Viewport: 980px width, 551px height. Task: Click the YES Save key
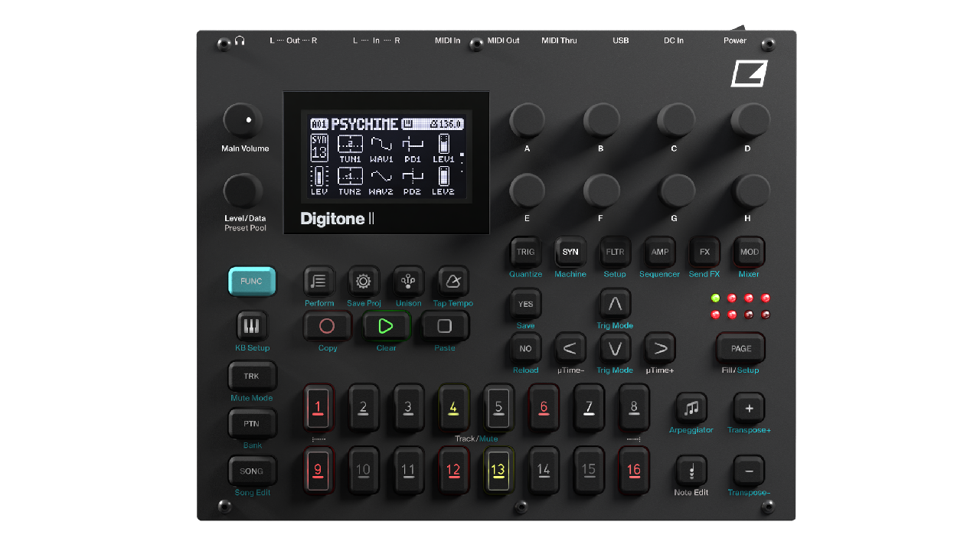(x=525, y=304)
